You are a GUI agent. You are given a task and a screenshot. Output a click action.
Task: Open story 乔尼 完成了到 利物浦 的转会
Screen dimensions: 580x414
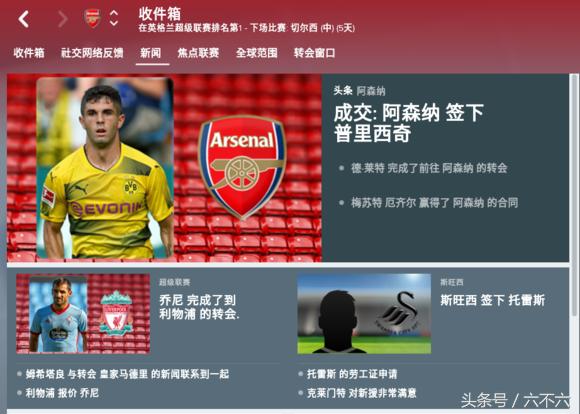point(199,307)
